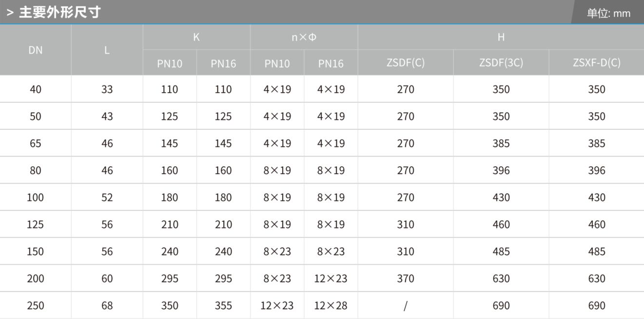Click the PN10 sub-header under K
Viewport: 644px width, 319px height.
pos(170,63)
